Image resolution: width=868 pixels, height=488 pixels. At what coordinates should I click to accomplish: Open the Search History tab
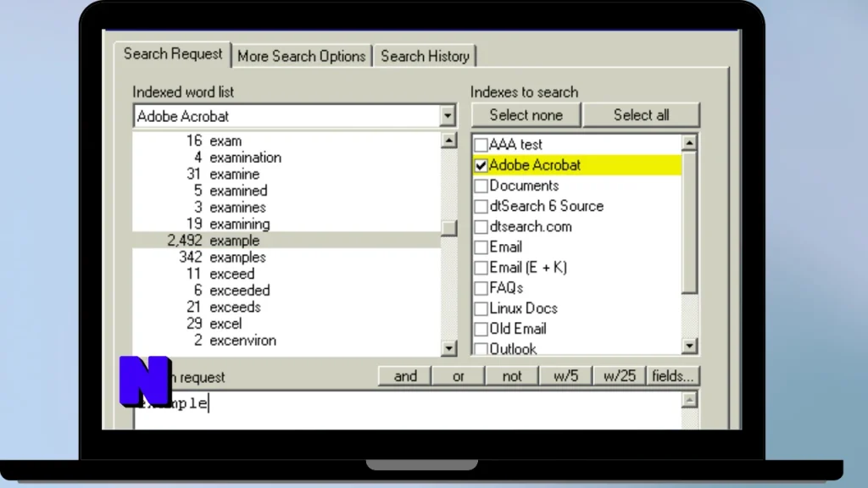(x=425, y=57)
